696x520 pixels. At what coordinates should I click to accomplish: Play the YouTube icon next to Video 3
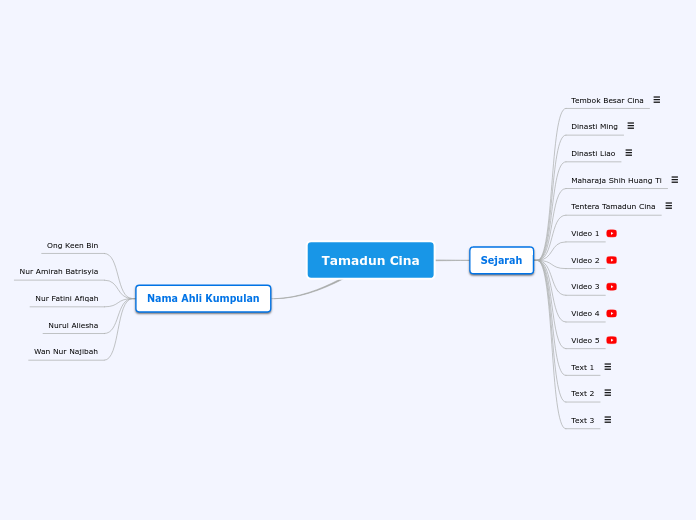click(x=612, y=287)
